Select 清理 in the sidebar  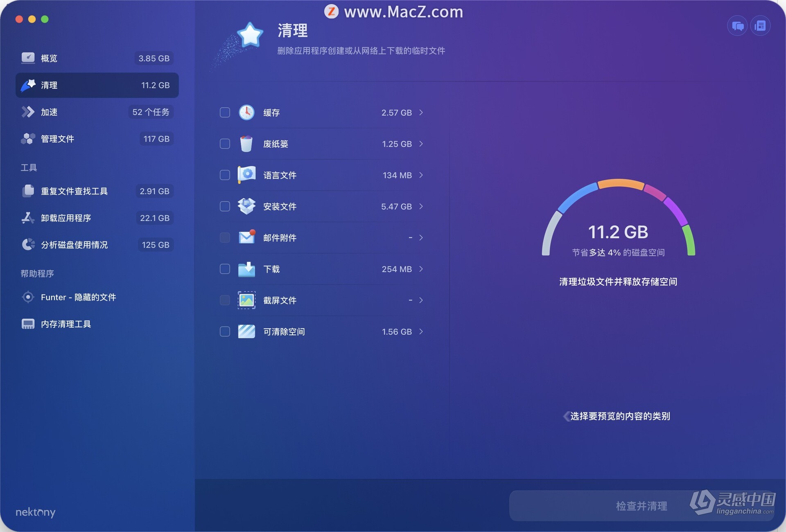pos(97,85)
